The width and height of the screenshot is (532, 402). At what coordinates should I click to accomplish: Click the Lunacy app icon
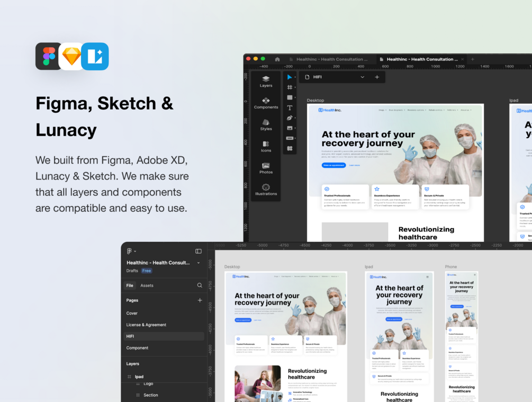[95, 56]
